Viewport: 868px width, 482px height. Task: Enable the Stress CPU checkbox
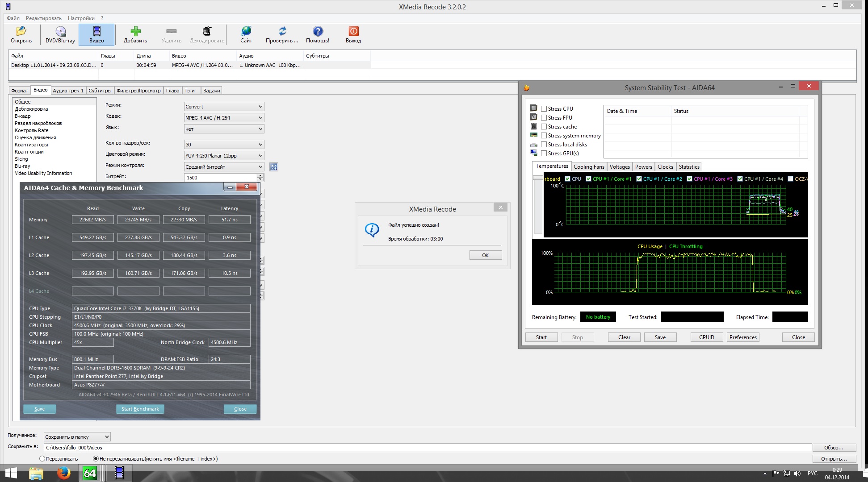(544, 109)
